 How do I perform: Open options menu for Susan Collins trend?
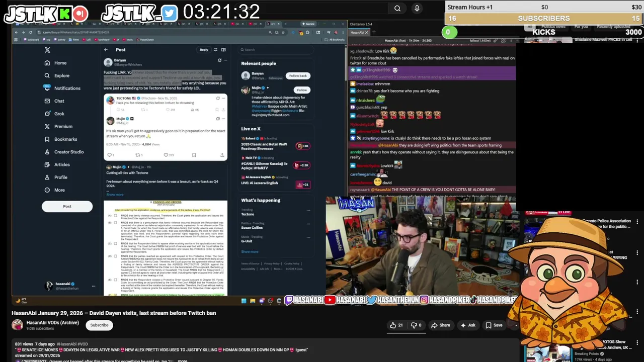click(308, 224)
